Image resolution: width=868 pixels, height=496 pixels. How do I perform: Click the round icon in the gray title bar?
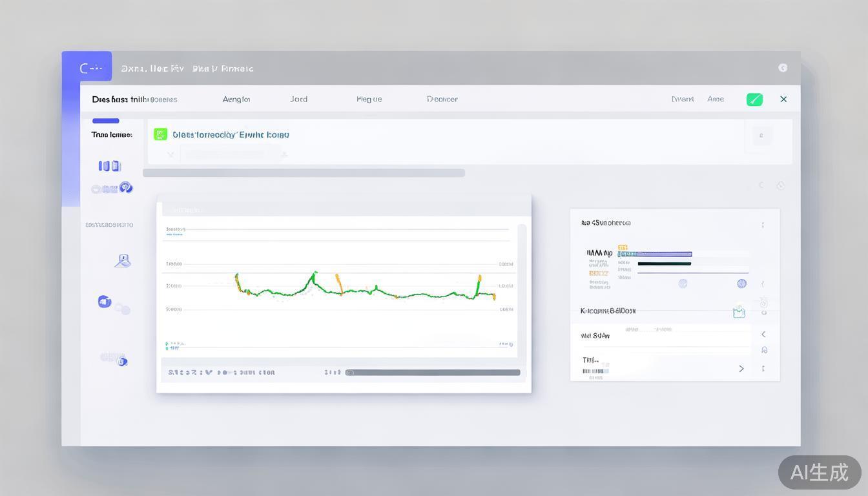(783, 68)
